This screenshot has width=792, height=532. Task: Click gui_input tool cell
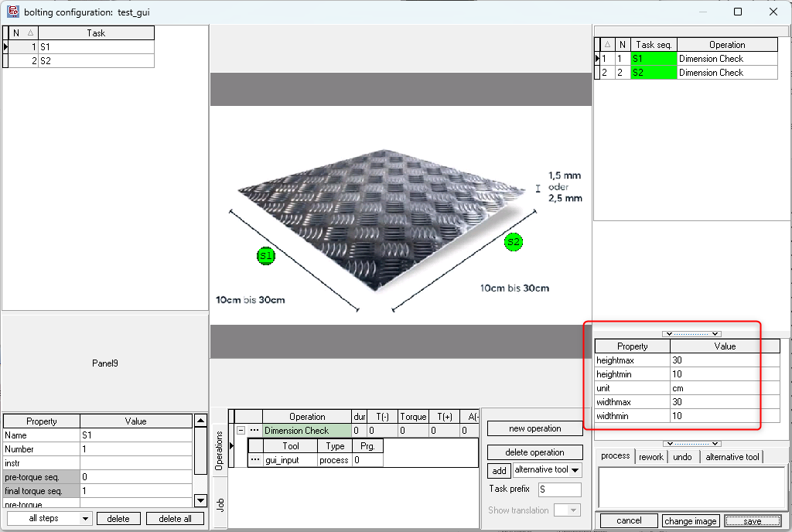tap(291, 460)
